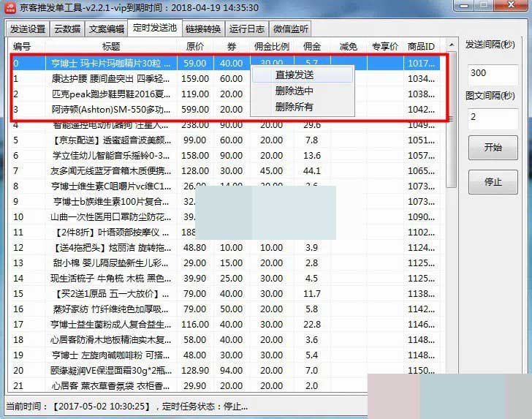Viewport: 532px width, 419px height.
Task: Click the JD app icon in title bar
Action: tap(10, 7)
